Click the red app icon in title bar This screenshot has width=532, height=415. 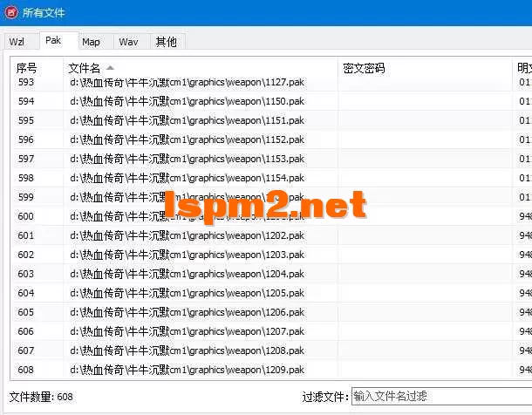(x=10, y=12)
